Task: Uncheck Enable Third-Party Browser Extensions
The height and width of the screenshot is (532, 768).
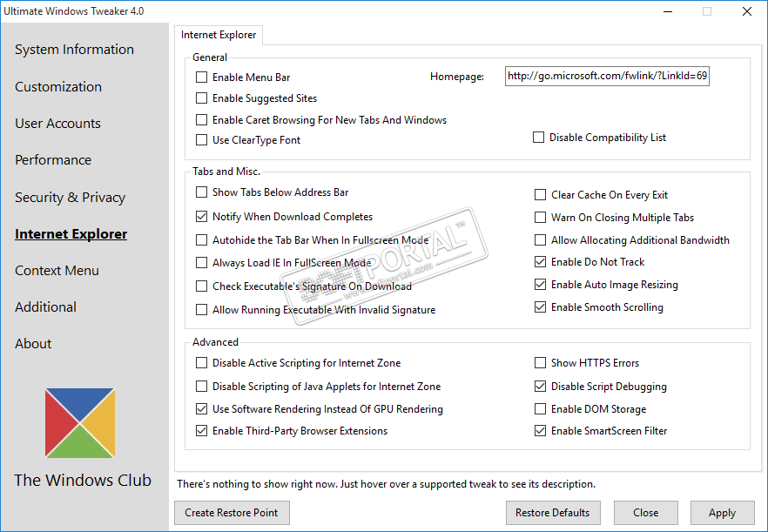Action: [201, 431]
